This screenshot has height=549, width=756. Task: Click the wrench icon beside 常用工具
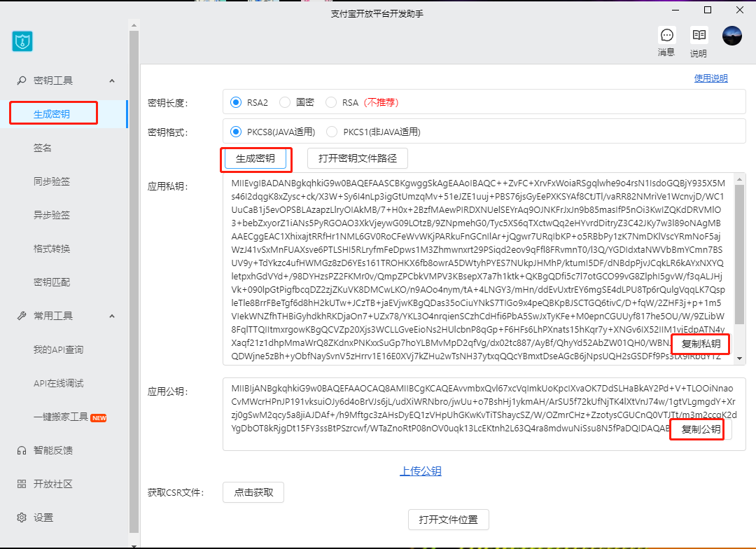tap(21, 316)
